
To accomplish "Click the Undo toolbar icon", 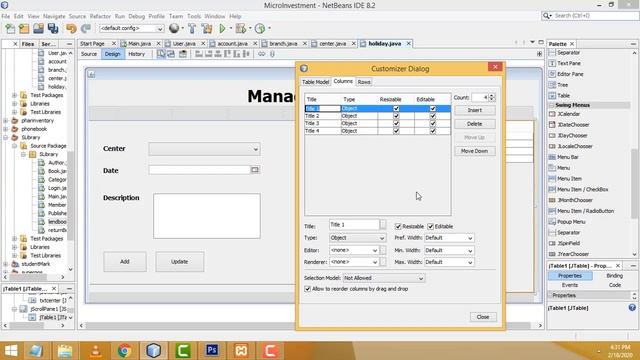I will coord(71,29).
